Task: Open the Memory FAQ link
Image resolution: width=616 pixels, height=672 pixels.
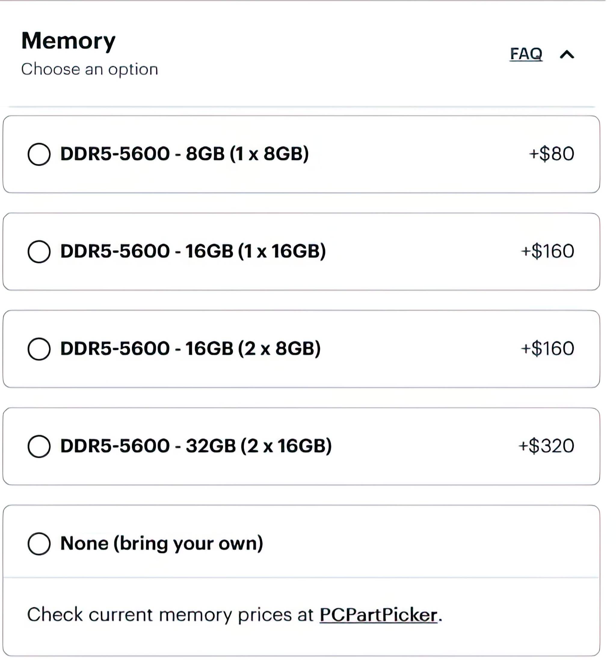Action: click(x=526, y=54)
